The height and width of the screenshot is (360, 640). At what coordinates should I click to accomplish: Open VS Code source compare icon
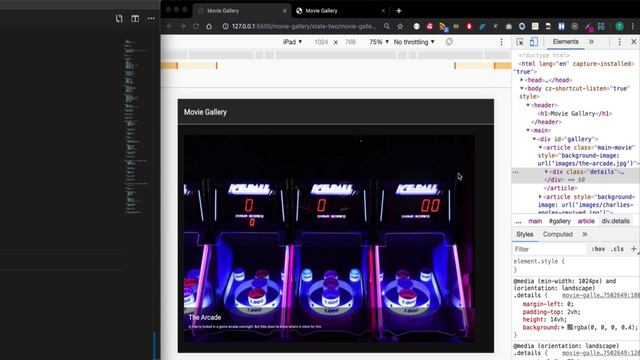pos(119,18)
